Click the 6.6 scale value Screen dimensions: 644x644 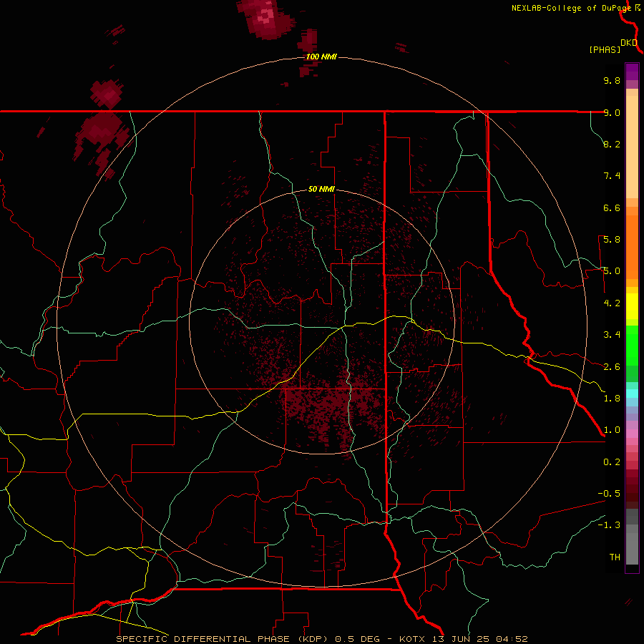point(612,208)
